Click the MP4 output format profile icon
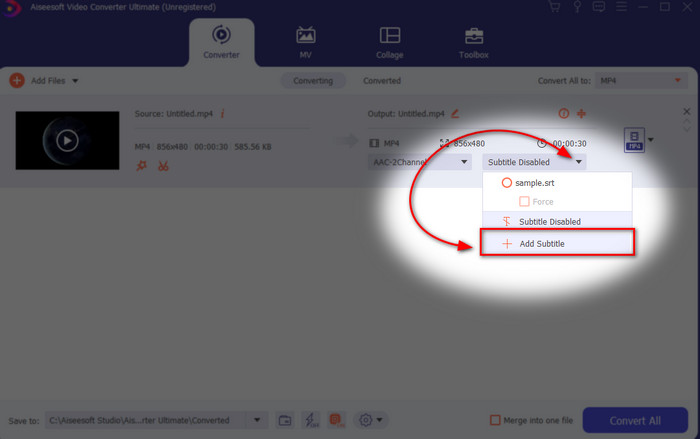This screenshot has height=439, width=700. [634, 140]
